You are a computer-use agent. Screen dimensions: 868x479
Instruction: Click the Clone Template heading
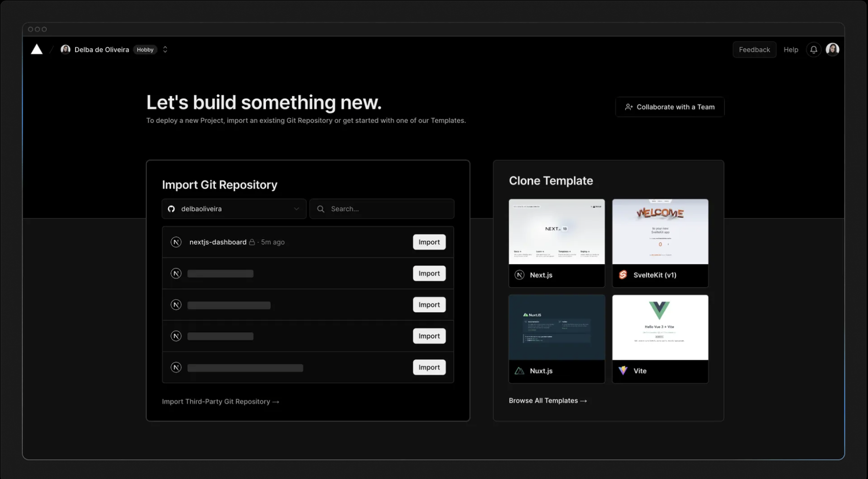pos(551,181)
